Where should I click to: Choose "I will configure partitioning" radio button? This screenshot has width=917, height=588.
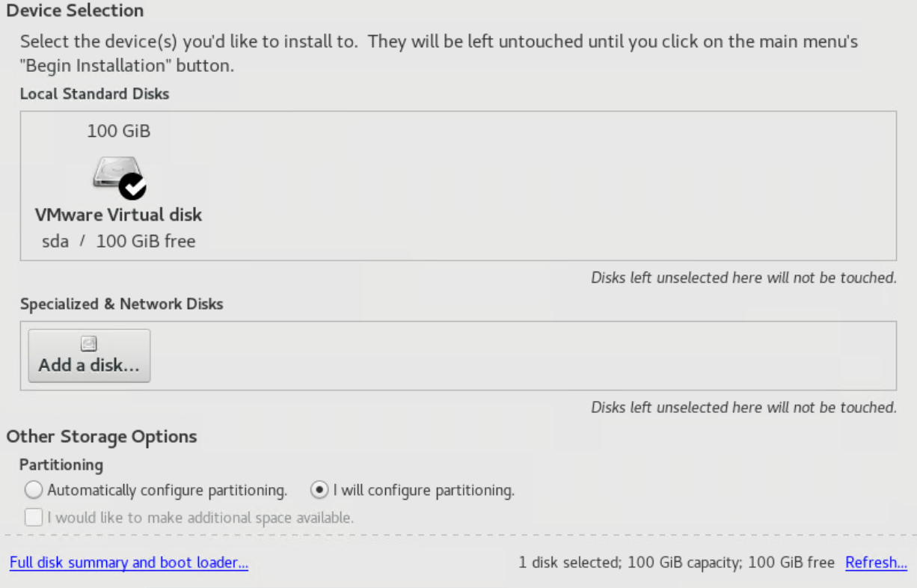(x=319, y=491)
